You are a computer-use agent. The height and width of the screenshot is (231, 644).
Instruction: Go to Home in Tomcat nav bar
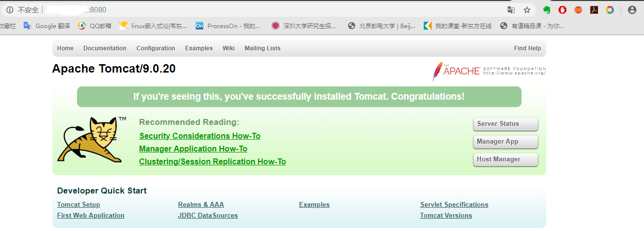(x=65, y=48)
